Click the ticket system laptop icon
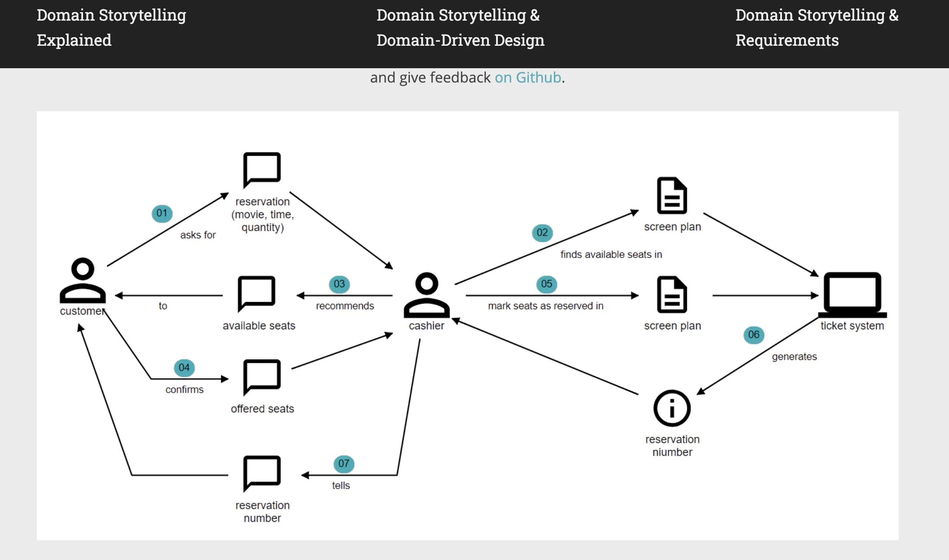 (x=852, y=295)
